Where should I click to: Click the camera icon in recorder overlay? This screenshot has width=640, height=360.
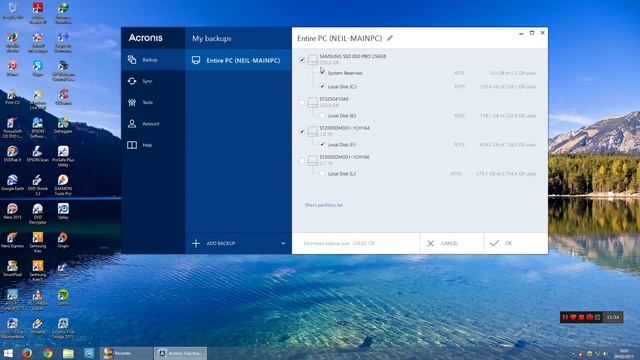coord(589,317)
